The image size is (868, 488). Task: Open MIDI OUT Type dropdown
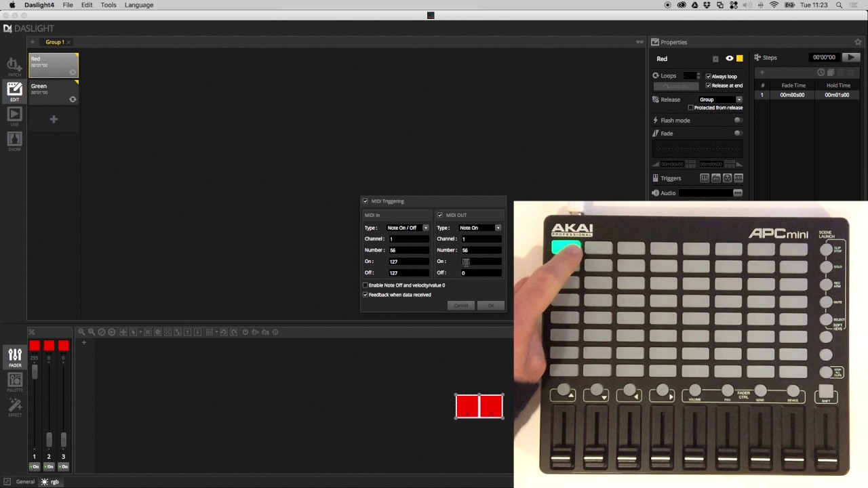click(479, 228)
